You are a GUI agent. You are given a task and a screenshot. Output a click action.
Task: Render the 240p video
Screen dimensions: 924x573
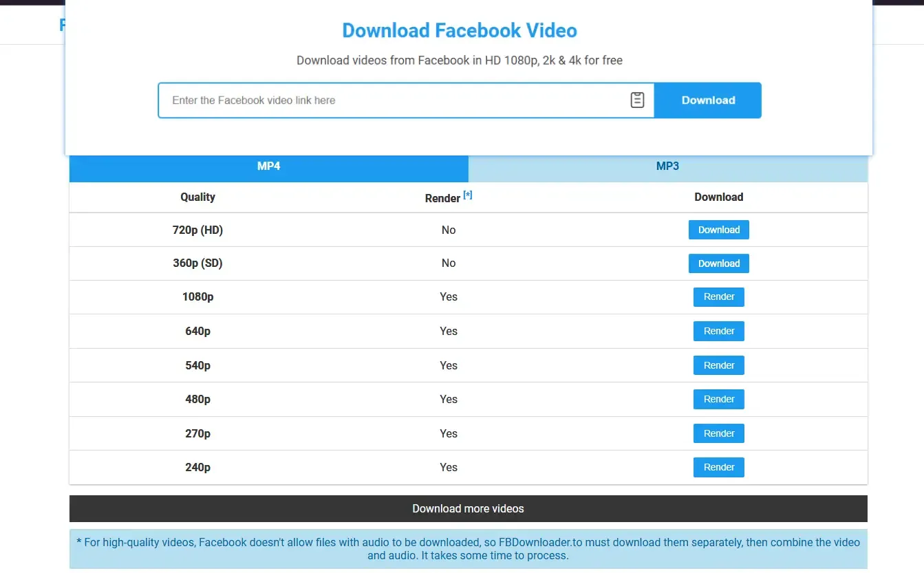tap(718, 467)
